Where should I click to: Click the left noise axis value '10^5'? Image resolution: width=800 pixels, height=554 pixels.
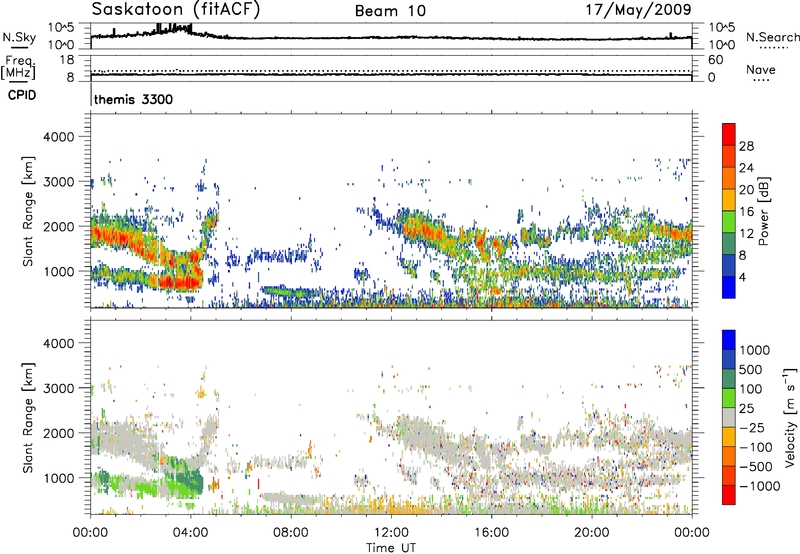(61, 28)
